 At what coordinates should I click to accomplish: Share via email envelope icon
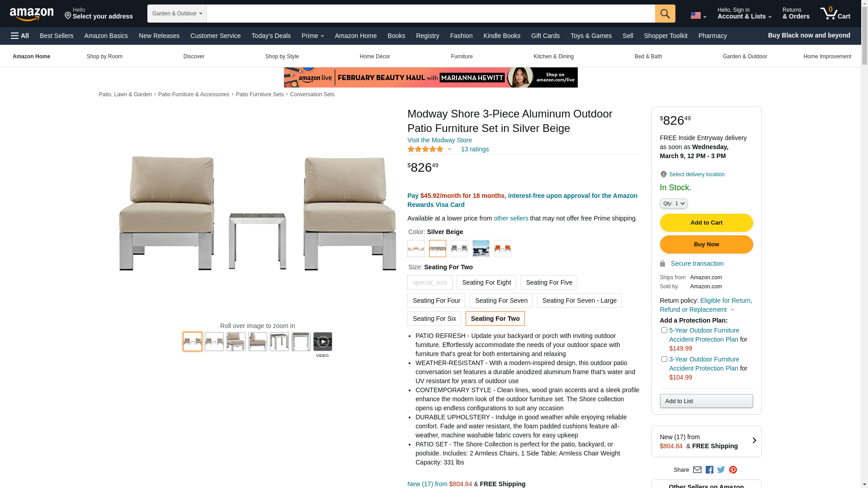(697, 470)
